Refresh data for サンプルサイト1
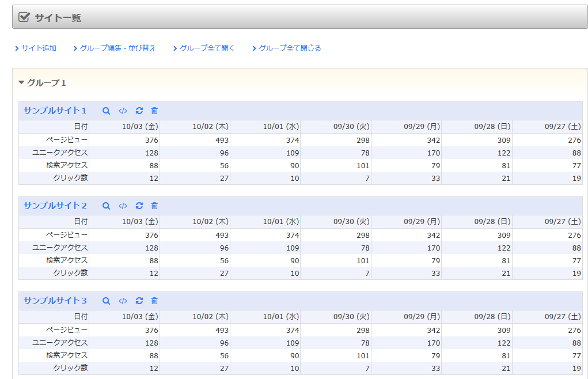The height and width of the screenshot is (379, 588). 139,111
